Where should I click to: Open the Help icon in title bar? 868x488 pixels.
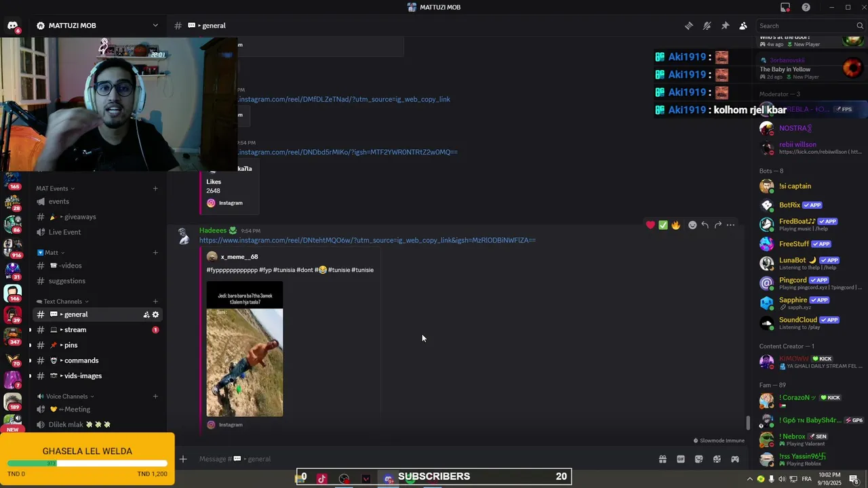pos(806,7)
